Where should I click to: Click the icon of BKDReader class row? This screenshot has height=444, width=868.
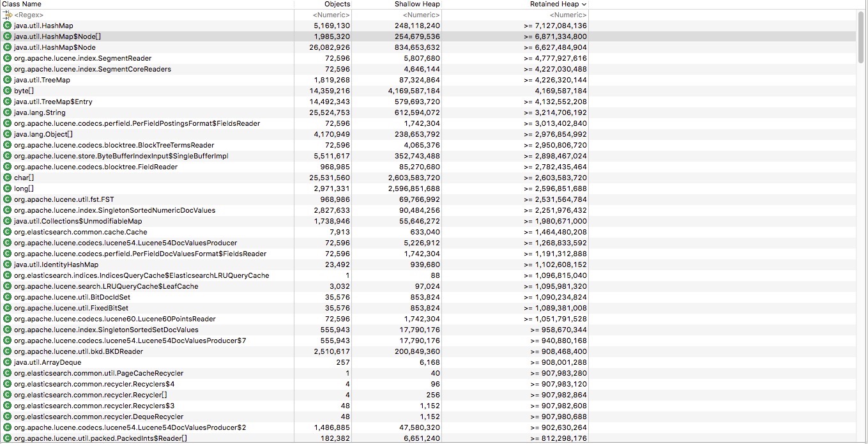[x=8, y=351]
